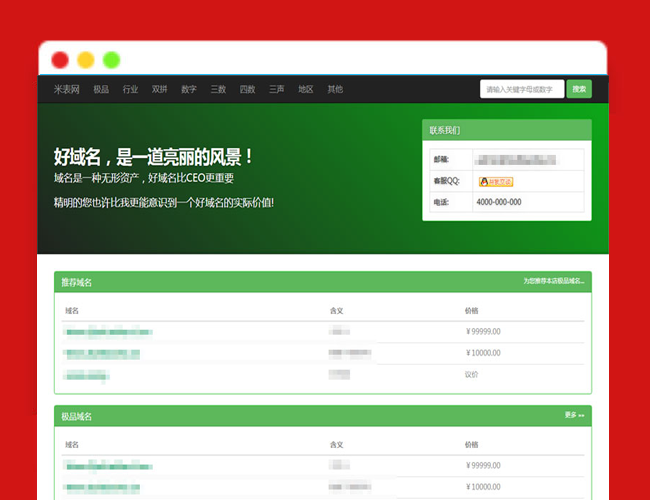This screenshot has height=500, width=650.
Task: Open the 其他 navigation item
Action: (335, 89)
